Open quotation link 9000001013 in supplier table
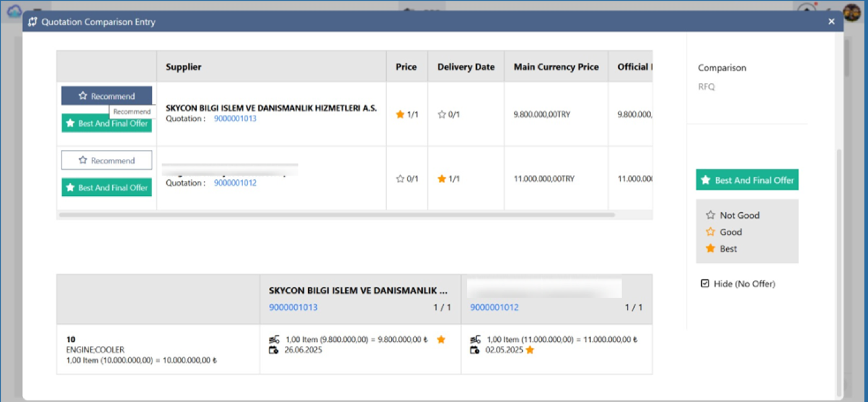The height and width of the screenshot is (402, 868). pos(235,118)
